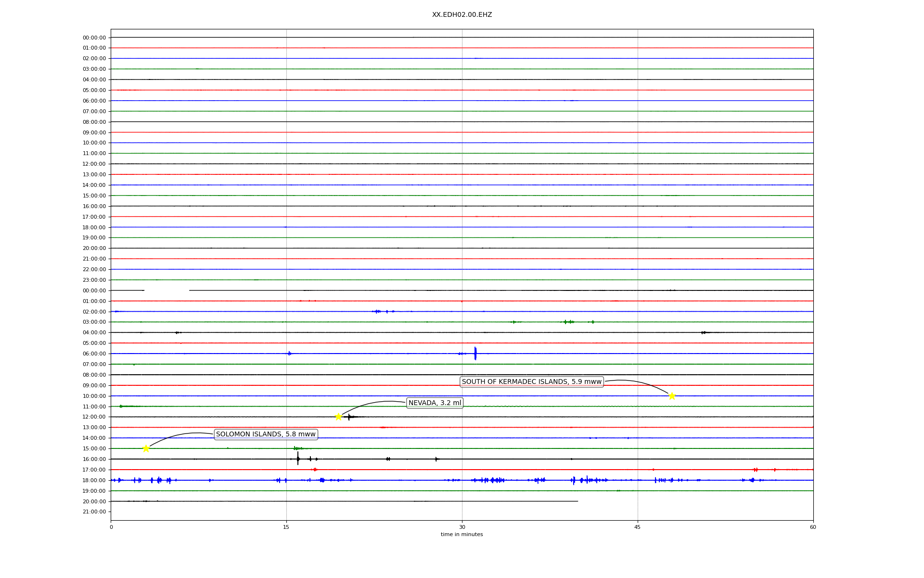The height and width of the screenshot is (578, 924).
Task: Click the black spike right of the Solomon Islands star
Action: tap(298, 458)
